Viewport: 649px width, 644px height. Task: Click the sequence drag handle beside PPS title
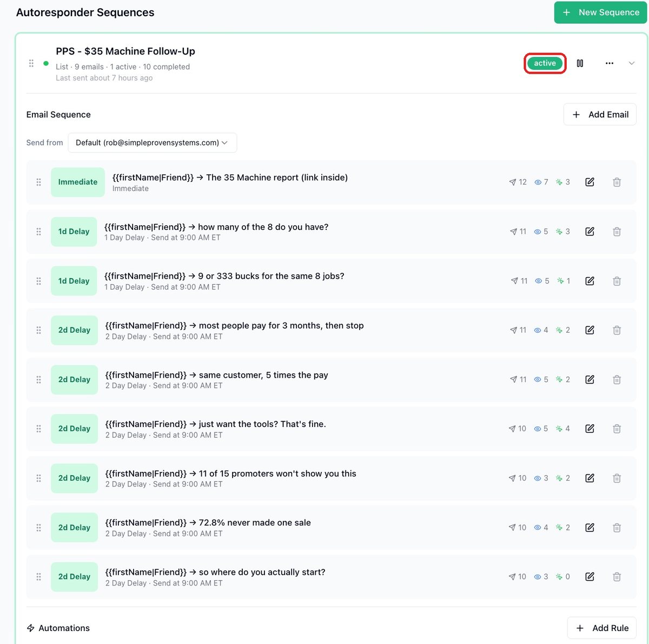click(x=31, y=63)
